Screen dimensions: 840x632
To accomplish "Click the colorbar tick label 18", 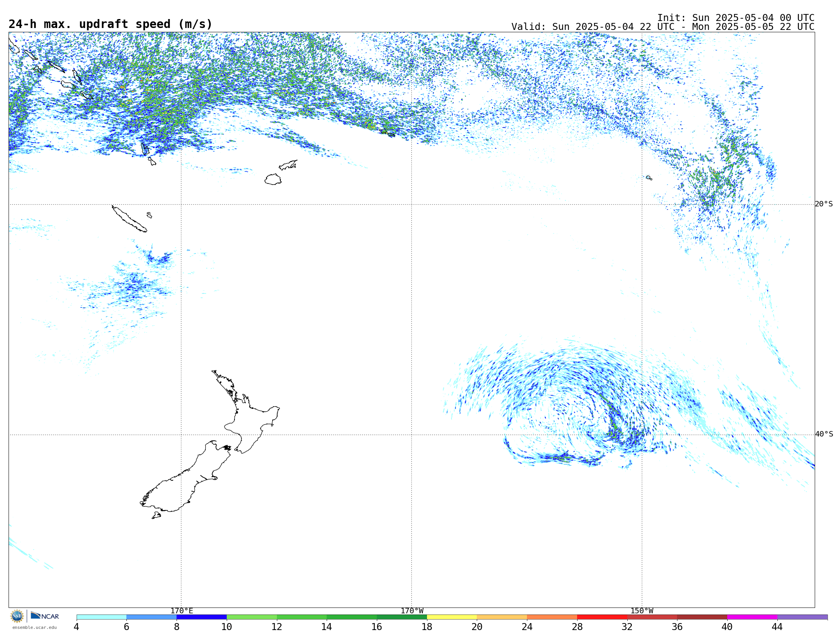I will coord(427,627).
